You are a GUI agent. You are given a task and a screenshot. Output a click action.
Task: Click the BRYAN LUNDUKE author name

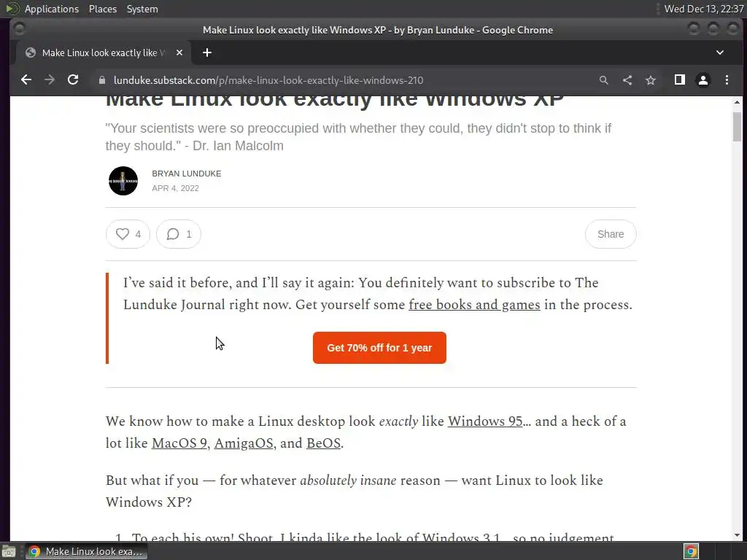(186, 174)
